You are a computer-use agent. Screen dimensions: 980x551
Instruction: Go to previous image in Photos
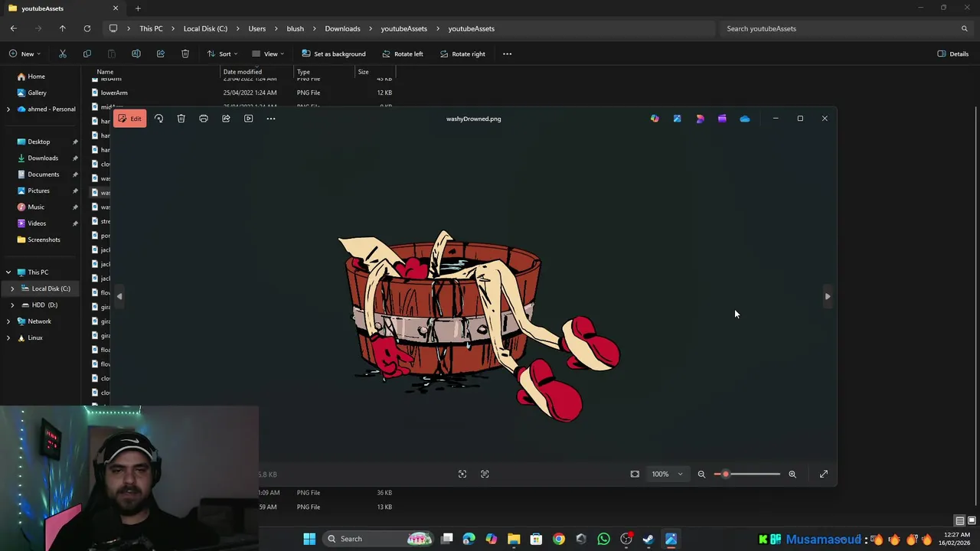(119, 296)
